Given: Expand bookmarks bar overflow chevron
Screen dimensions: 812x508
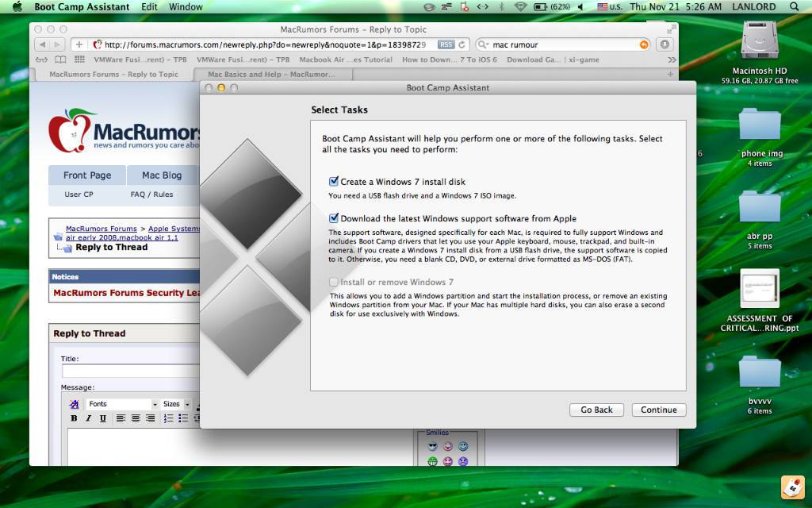Looking at the screenshot, I should click(672, 60).
